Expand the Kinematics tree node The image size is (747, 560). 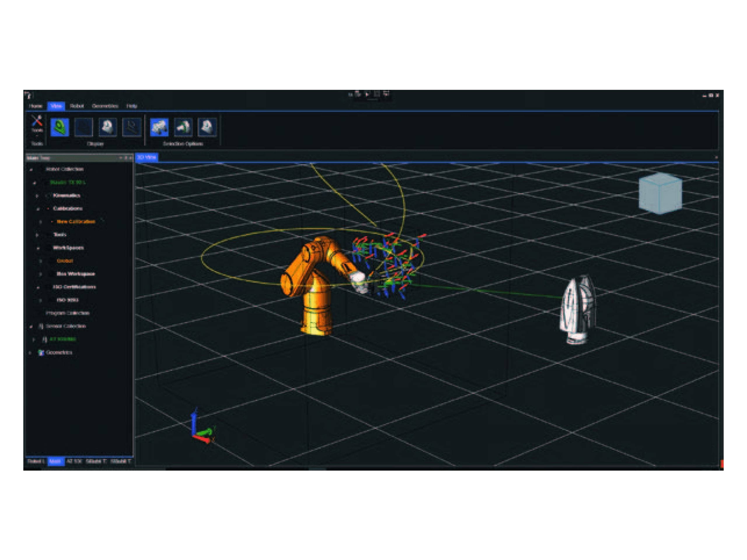pyautogui.click(x=36, y=195)
